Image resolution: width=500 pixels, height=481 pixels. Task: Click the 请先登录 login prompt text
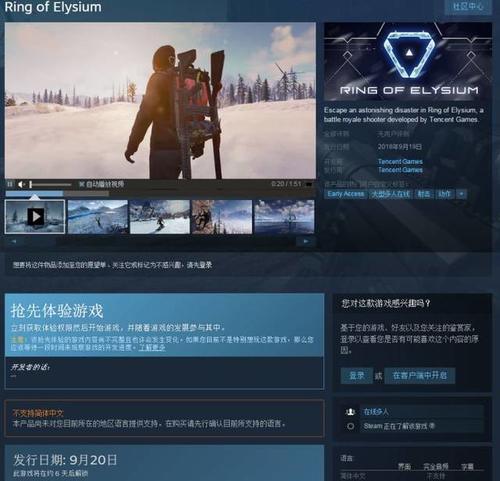click(x=199, y=265)
